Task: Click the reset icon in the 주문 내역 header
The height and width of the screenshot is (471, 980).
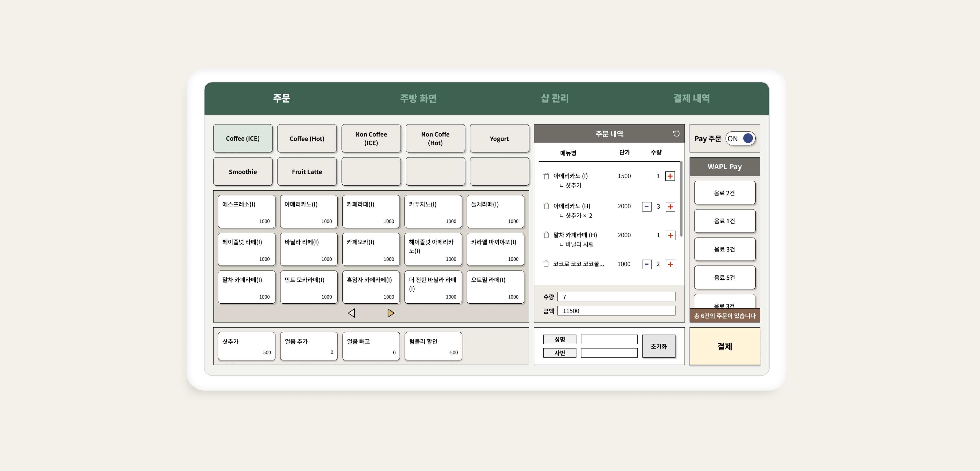Action: (676, 134)
